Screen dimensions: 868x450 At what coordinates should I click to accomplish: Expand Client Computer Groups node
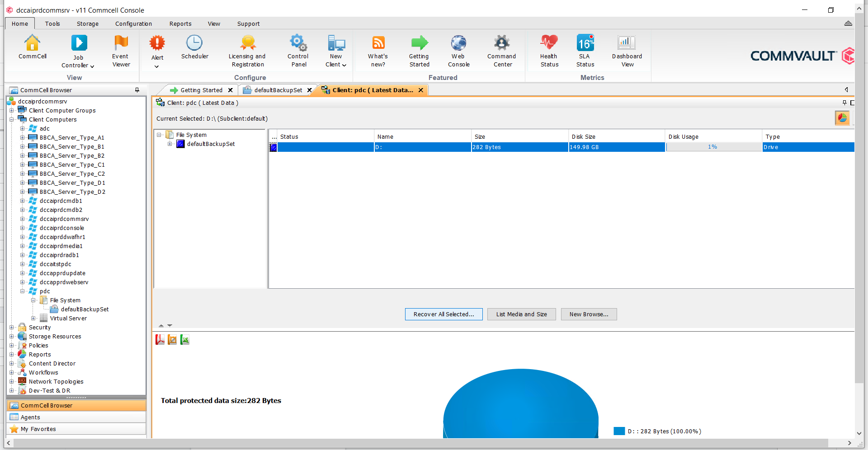coord(12,111)
